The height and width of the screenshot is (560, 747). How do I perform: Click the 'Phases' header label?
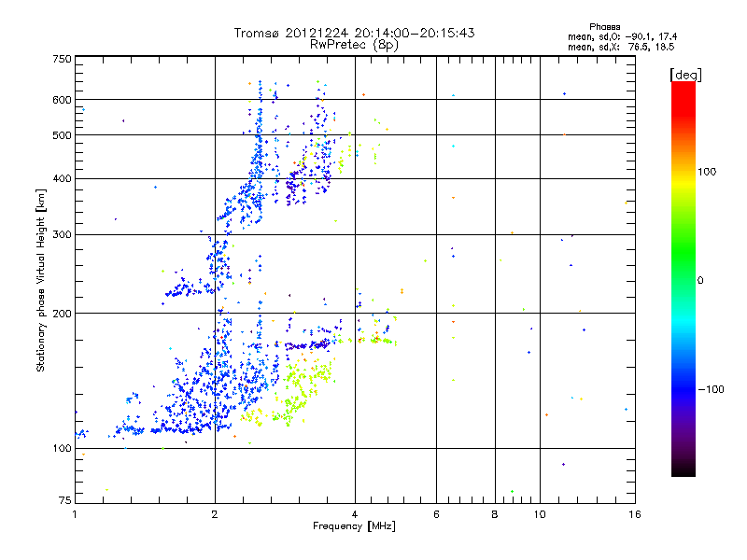pos(604,27)
